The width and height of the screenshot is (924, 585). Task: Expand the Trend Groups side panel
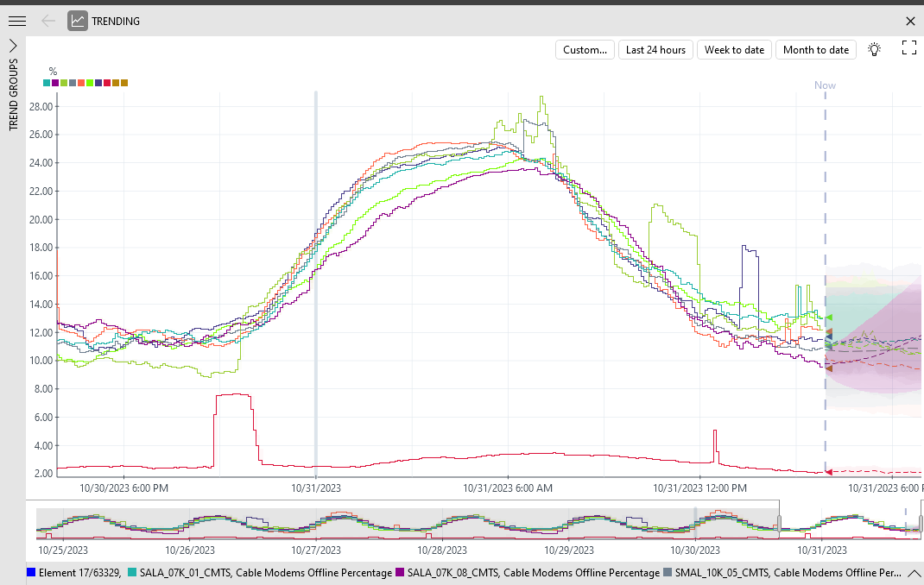(13, 46)
